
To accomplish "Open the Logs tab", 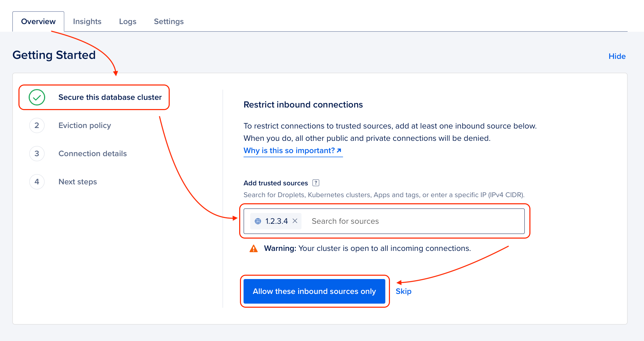I will coord(128,22).
